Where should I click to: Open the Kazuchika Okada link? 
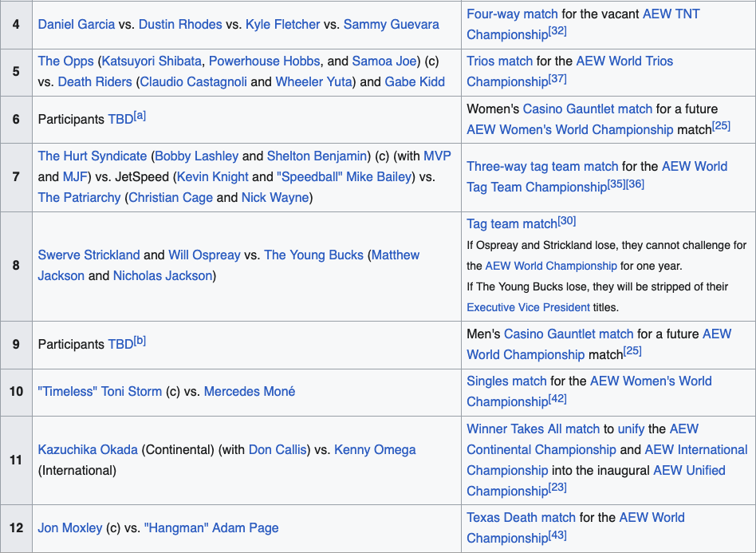point(88,450)
